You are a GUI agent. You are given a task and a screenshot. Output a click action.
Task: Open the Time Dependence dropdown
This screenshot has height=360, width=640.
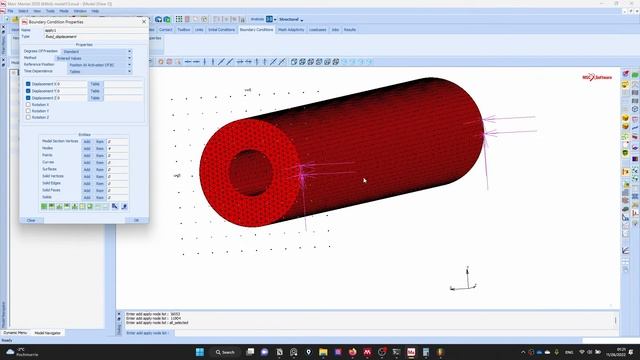[x=99, y=71]
